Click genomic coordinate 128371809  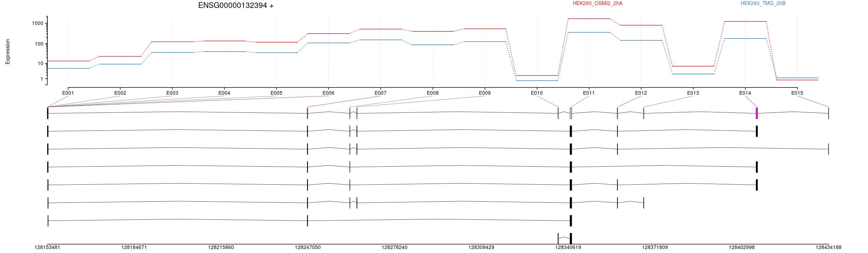click(x=655, y=248)
